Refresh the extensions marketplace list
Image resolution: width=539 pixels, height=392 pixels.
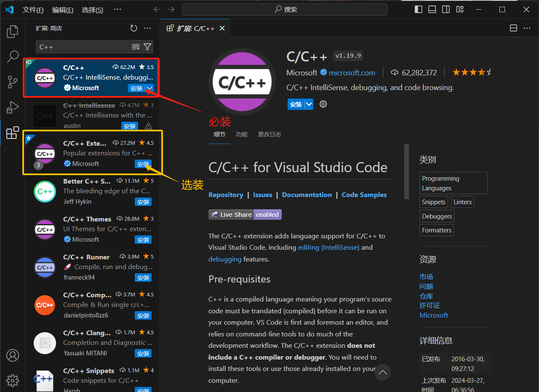coord(133,28)
